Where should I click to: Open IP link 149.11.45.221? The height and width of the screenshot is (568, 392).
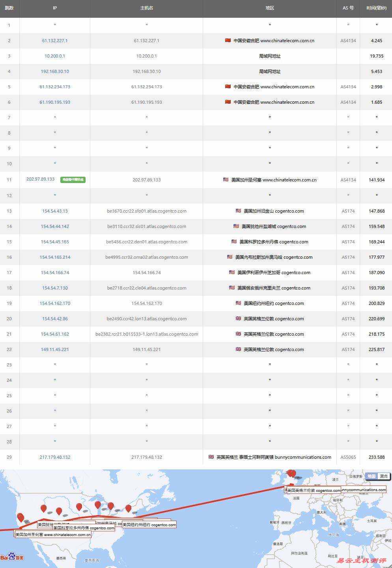pyautogui.click(x=55, y=349)
